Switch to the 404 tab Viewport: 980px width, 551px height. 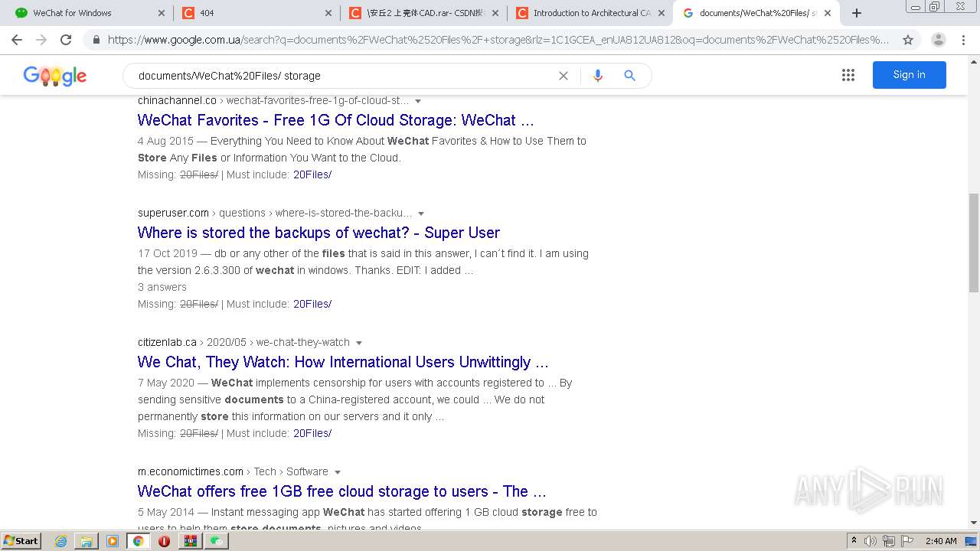coord(255,13)
